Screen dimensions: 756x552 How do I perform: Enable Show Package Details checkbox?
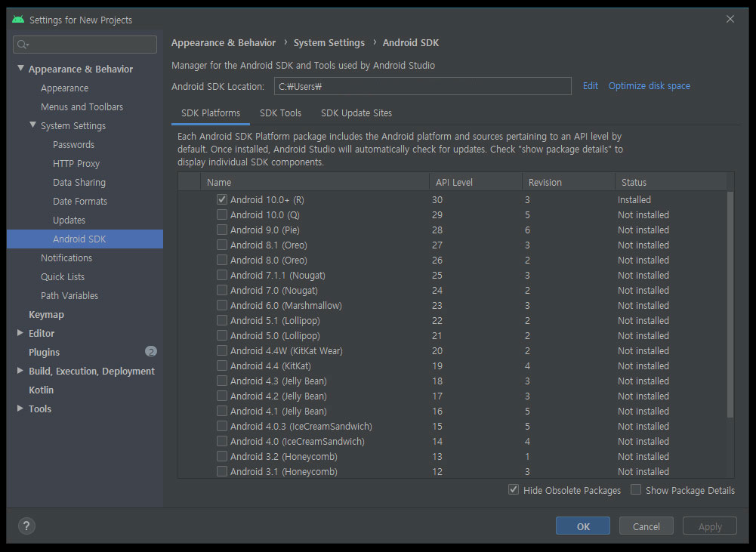tap(636, 490)
